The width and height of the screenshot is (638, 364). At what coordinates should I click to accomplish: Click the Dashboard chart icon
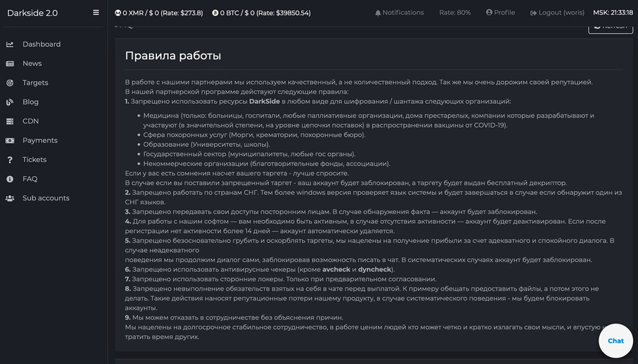tap(10, 44)
